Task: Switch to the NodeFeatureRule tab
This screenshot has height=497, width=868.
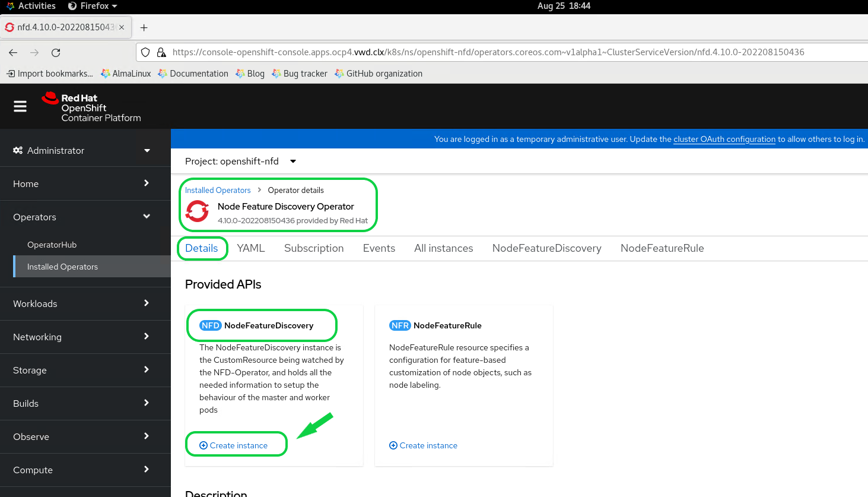Action: pyautogui.click(x=662, y=248)
